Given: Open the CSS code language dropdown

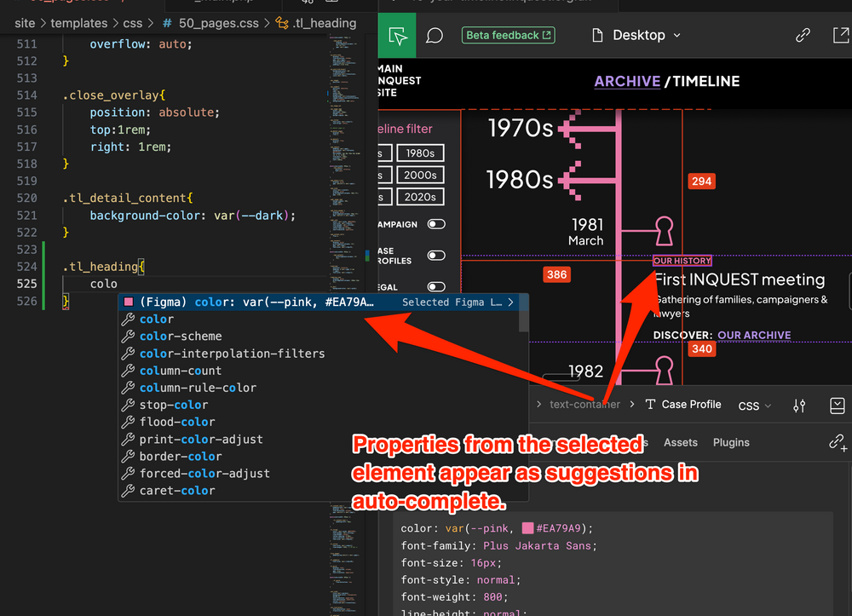Looking at the screenshot, I should 755,406.
